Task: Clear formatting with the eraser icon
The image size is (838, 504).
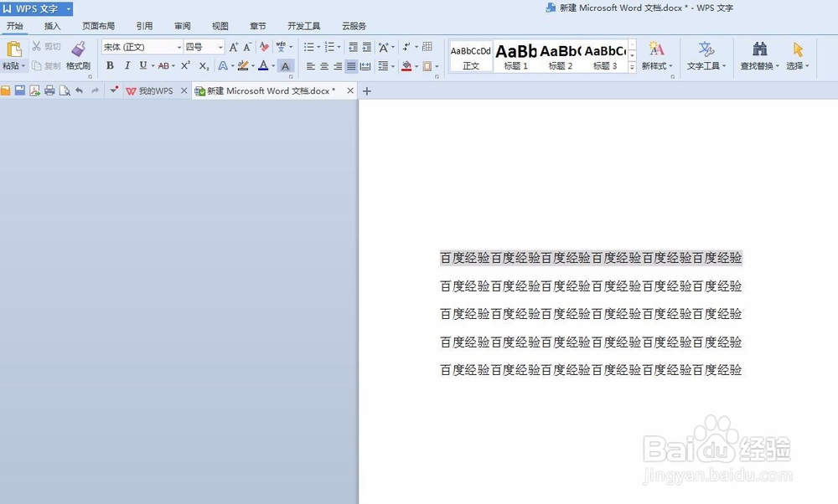Action: coord(264,47)
